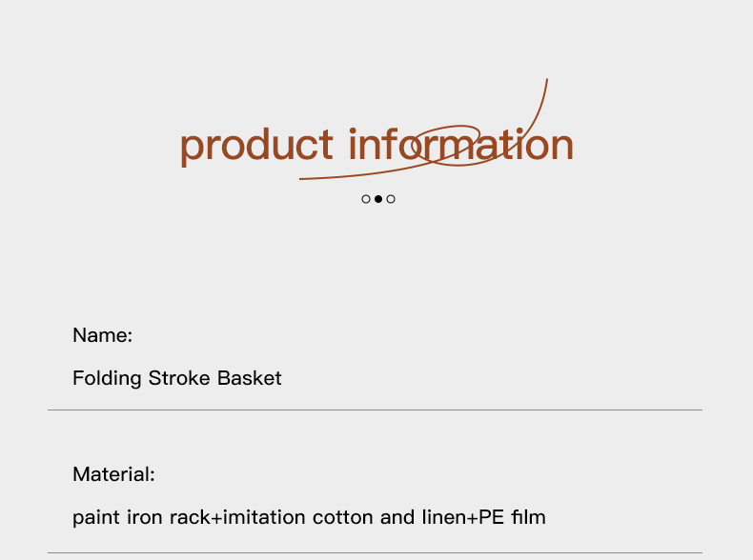Select the filled middle dot indicator
The image size is (753, 560).
pos(378,199)
